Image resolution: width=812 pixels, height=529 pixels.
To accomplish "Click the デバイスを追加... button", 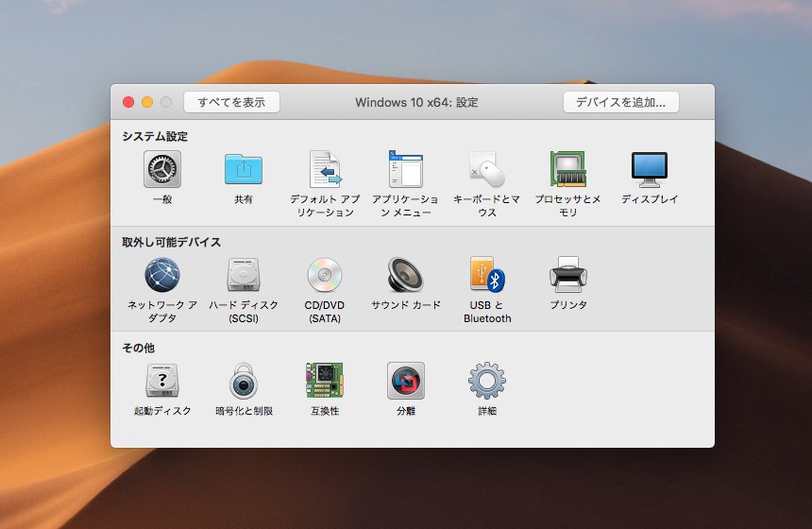I will coord(621,102).
